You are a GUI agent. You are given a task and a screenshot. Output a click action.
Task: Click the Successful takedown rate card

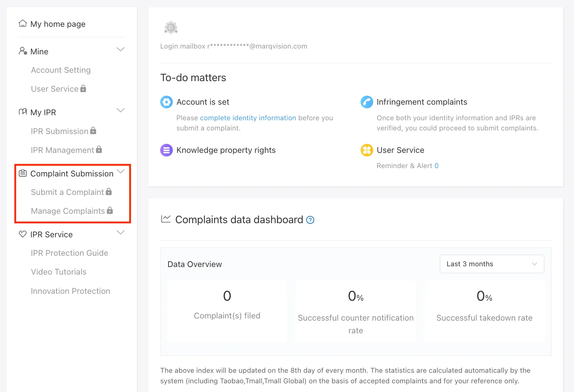click(x=484, y=310)
